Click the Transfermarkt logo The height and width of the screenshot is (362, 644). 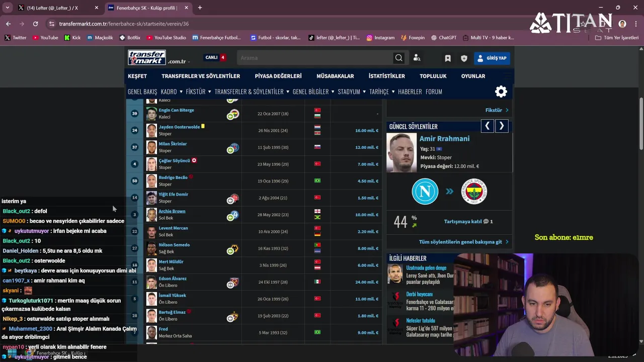(x=146, y=57)
